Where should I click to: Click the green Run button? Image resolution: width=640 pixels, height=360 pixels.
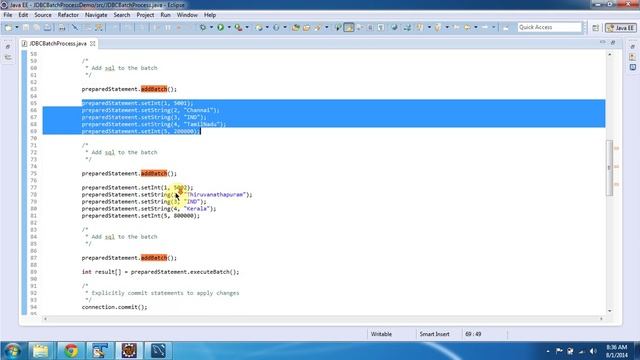pos(220,27)
